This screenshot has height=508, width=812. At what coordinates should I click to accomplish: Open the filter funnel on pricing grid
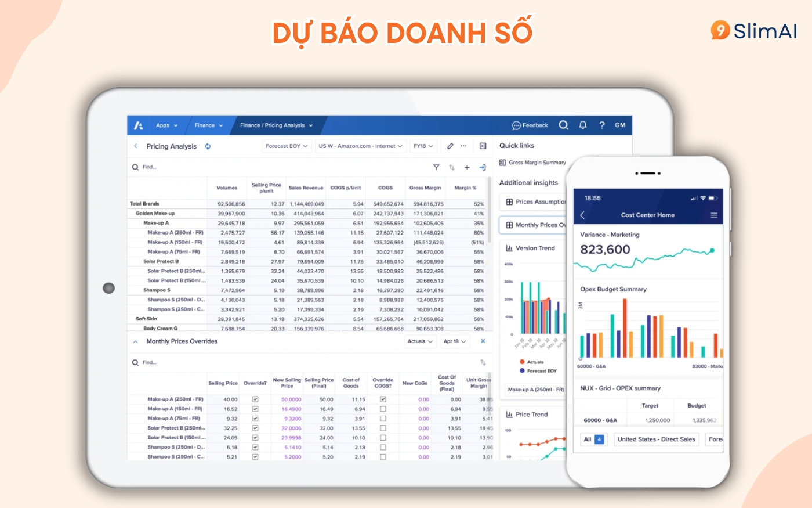436,167
